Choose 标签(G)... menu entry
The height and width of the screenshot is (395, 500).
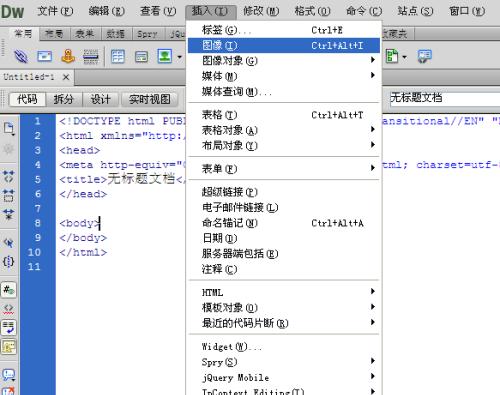point(284,30)
